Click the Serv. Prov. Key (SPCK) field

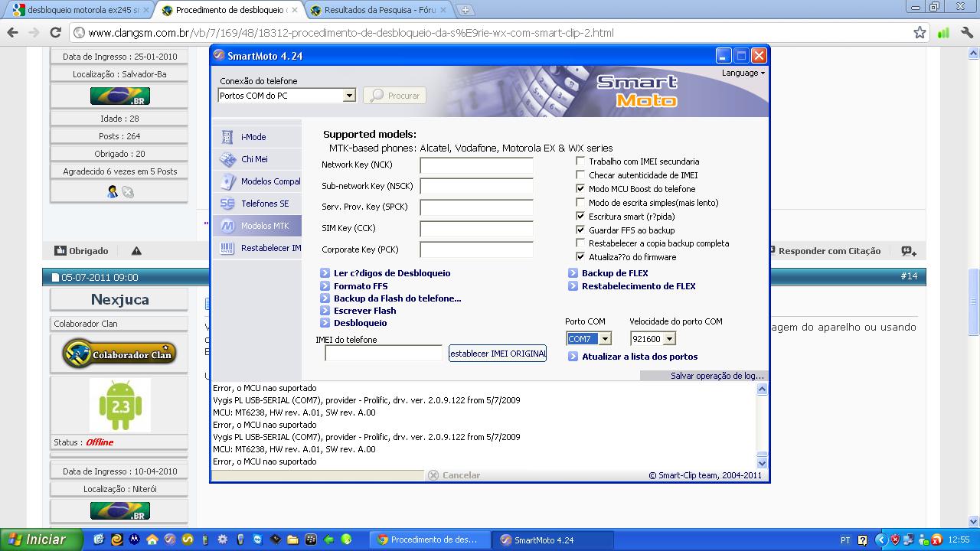point(476,207)
